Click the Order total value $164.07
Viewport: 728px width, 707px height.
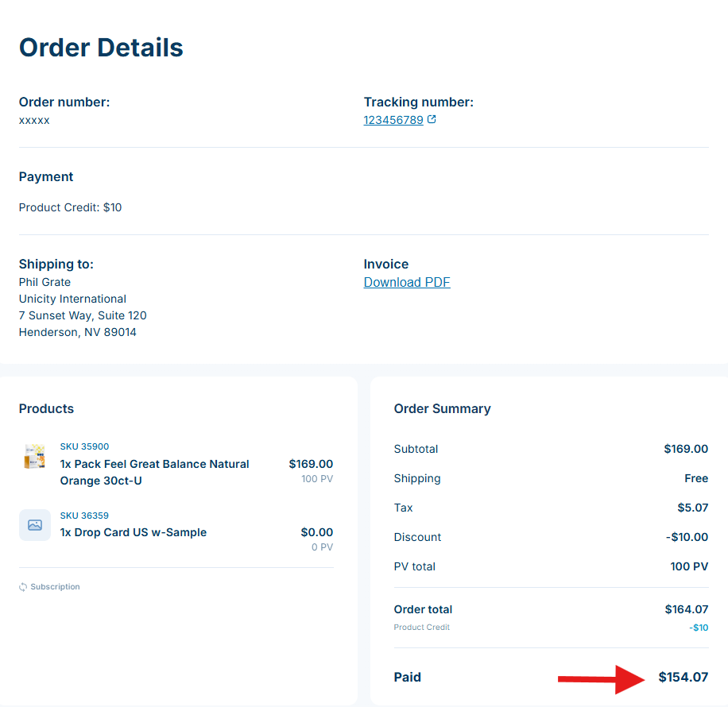686,609
